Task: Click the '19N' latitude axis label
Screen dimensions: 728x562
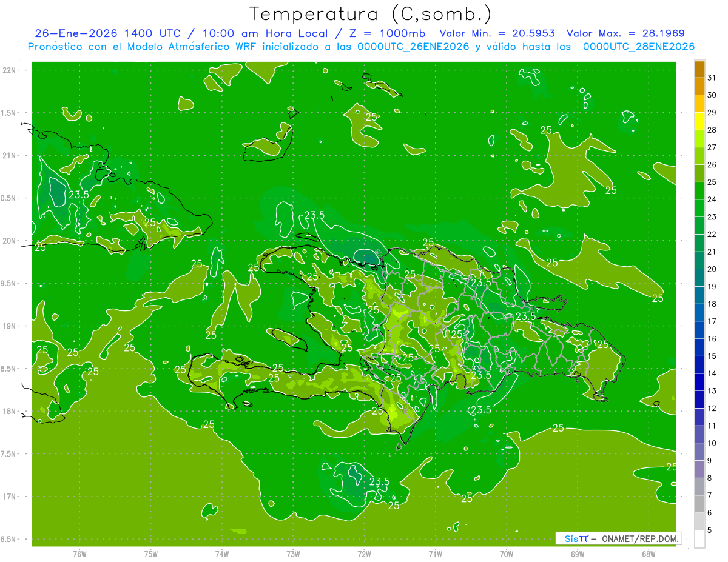Action: (x=9, y=326)
